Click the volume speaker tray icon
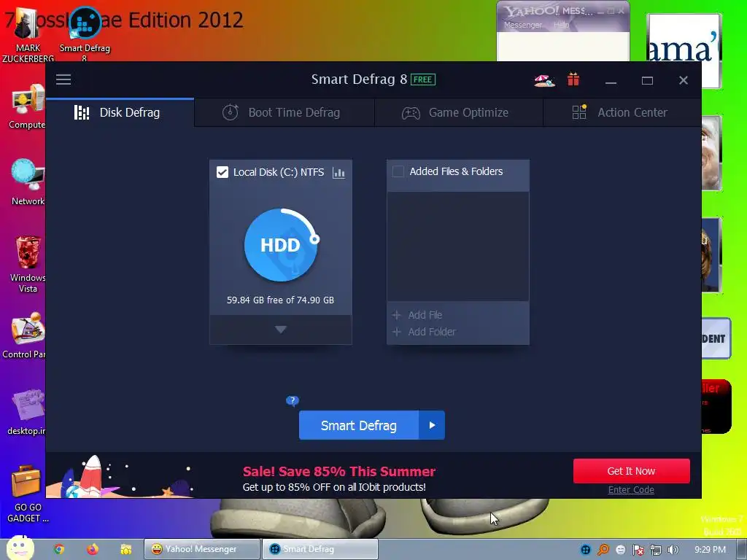The image size is (747, 560). (x=673, y=550)
